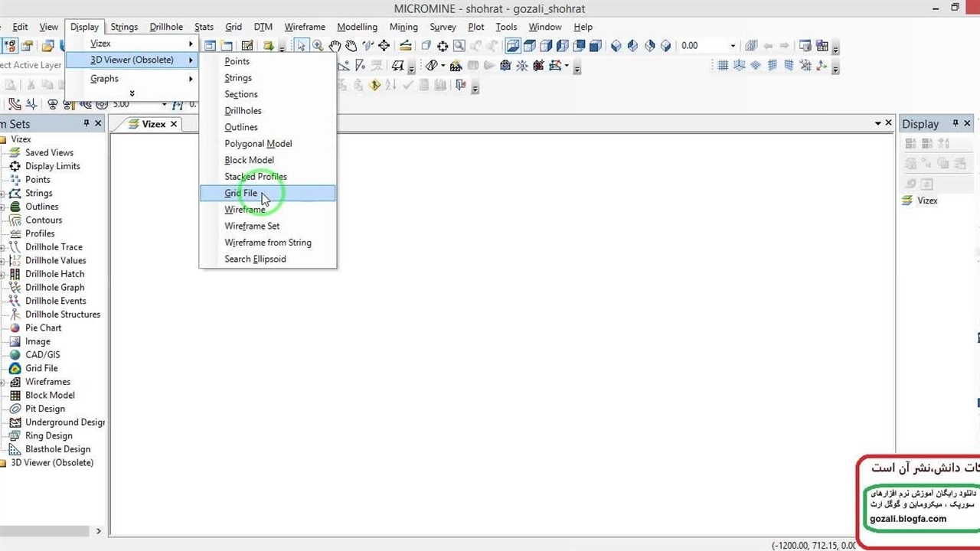Click the left panel's horizontal scrollbar right arrow
The image size is (980, 551).
(98, 531)
